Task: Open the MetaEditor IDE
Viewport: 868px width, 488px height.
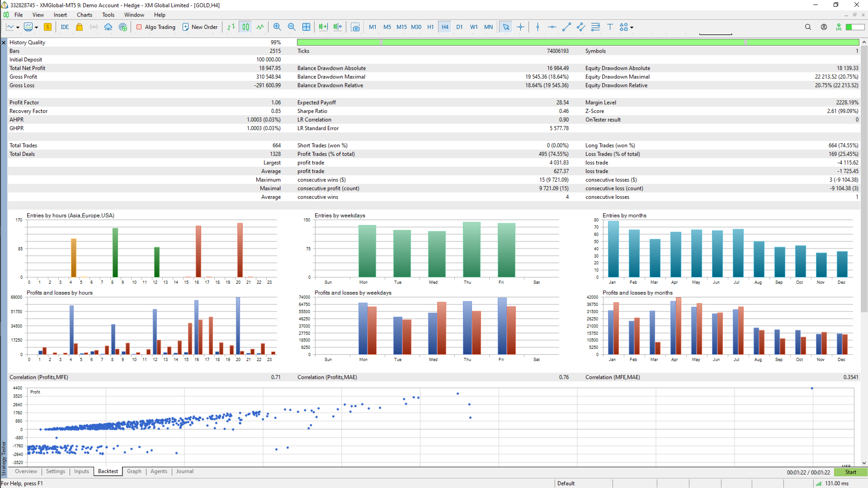Action: point(65,27)
